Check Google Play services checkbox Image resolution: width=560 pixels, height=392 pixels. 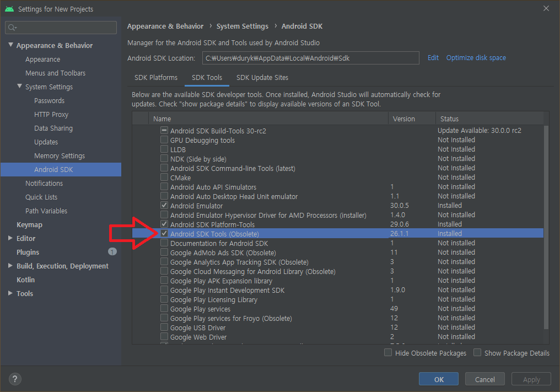[164, 308]
